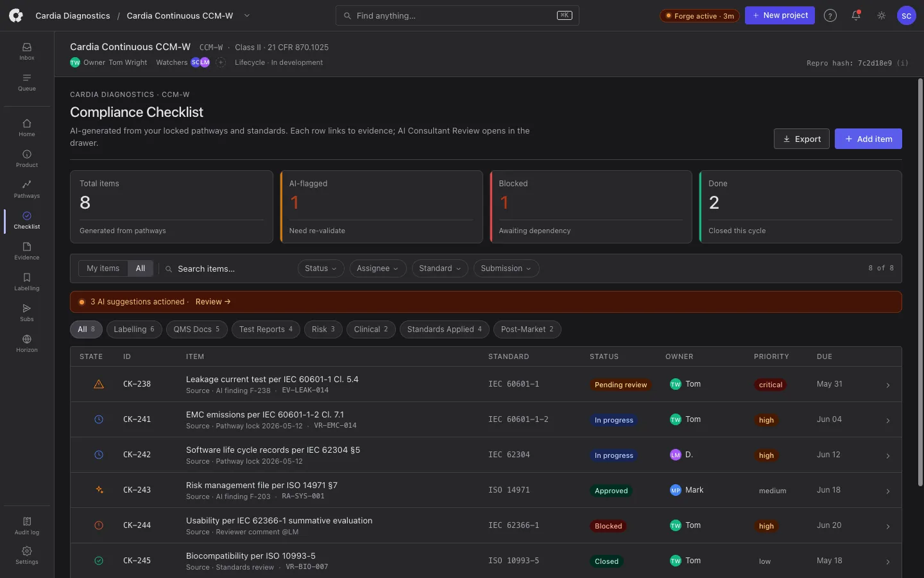
Task: Click the Export button
Action: pos(801,139)
